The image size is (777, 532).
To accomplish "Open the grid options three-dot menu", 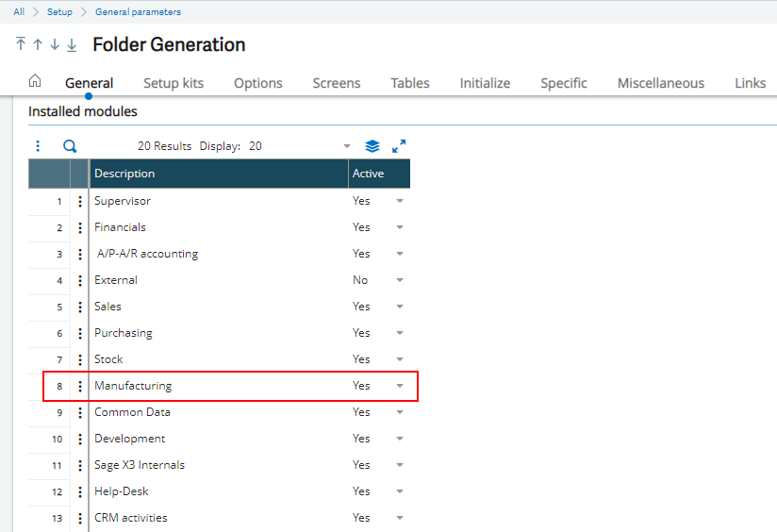I will (38, 146).
